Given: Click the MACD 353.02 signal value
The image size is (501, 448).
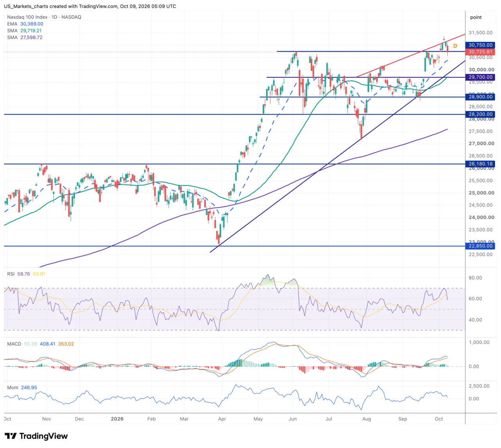Looking at the screenshot, I should pos(66,344).
